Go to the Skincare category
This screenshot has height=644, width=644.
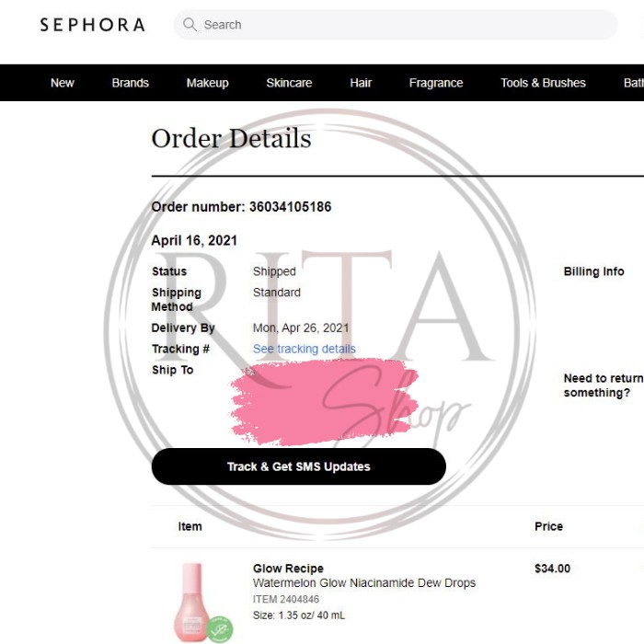click(x=289, y=83)
